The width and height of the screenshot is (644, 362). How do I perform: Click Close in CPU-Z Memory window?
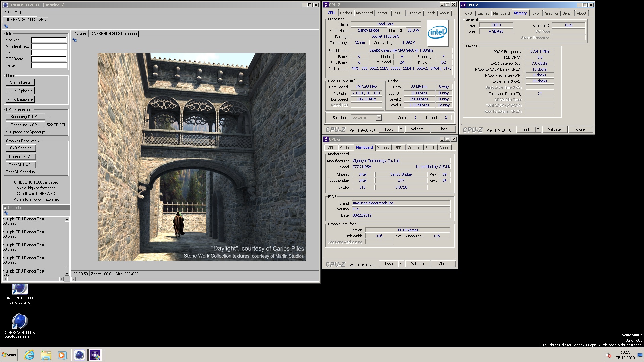coord(580,129)
